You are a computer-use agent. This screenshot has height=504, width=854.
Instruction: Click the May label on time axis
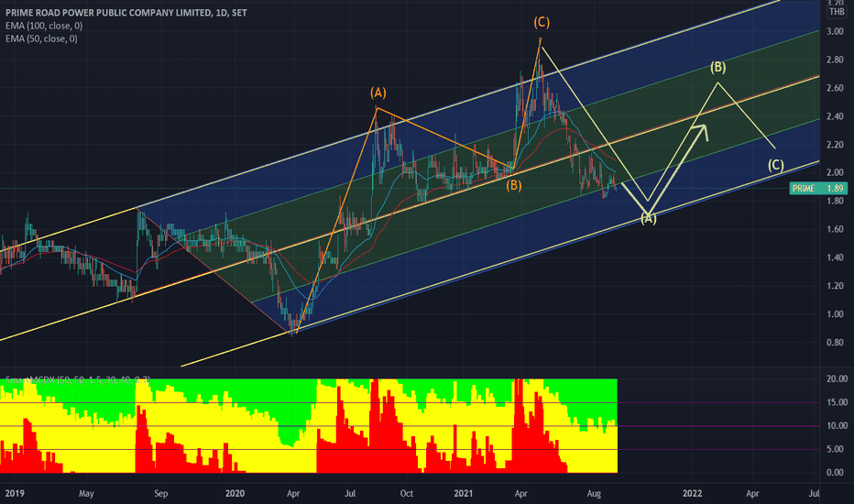(x=86, y=494)
